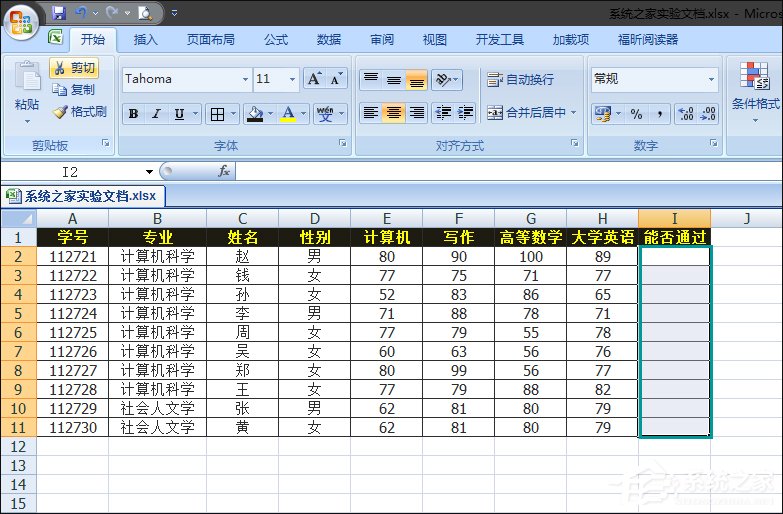Select the column I header
Image resolution: width=783 pixels, height=514 pixels.
[x=674, y=219]
